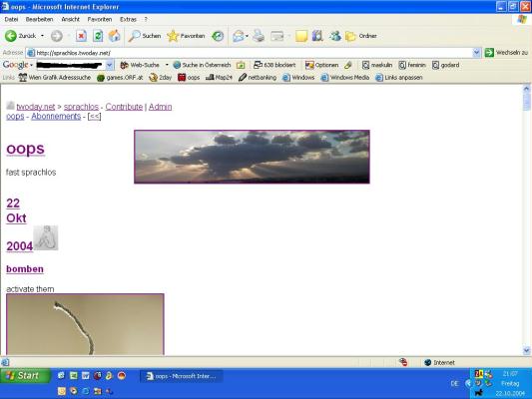The width and height of the screenshot is (532, 399).
Task: Open the Favoriten star button
Action: click(x=186, y=36)
